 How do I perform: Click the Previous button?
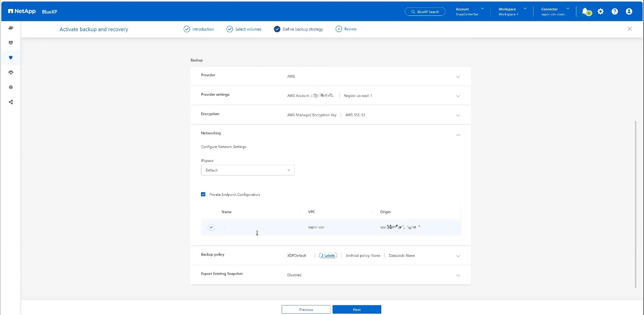pos(306,310)
